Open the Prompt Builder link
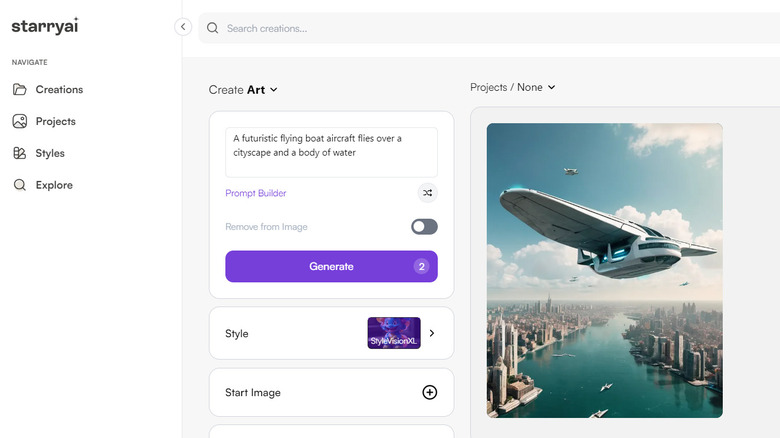This screenshot has height=438, width=780. click(256, 193)
